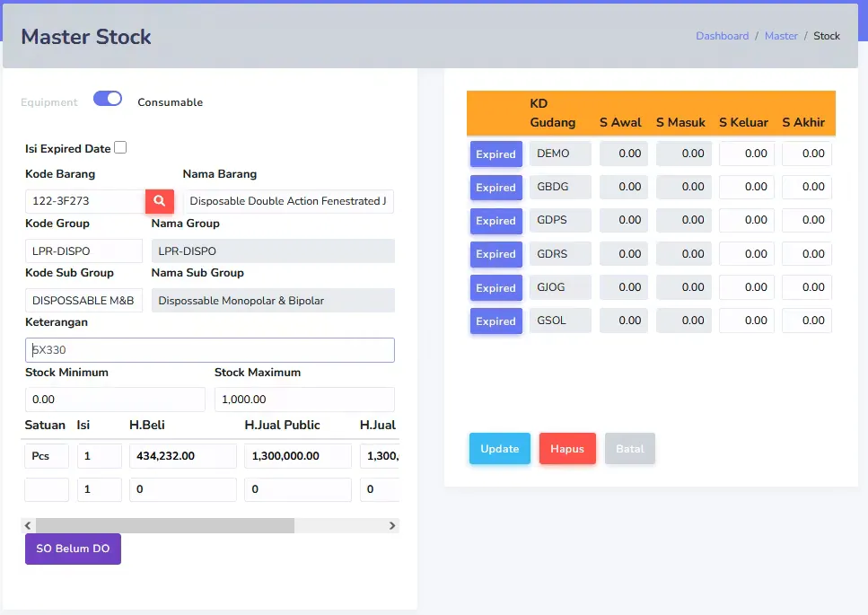Image resolution: width=868 pixels, height=615 pixels.
Task: Click the left arrow of horizontal scrollbar
Action: coord(28,525)
